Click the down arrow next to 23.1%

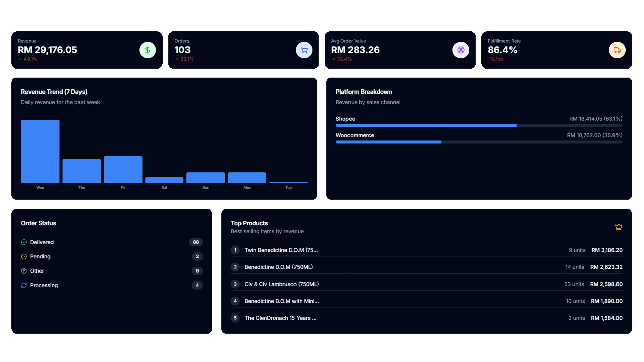pos(177,59)
